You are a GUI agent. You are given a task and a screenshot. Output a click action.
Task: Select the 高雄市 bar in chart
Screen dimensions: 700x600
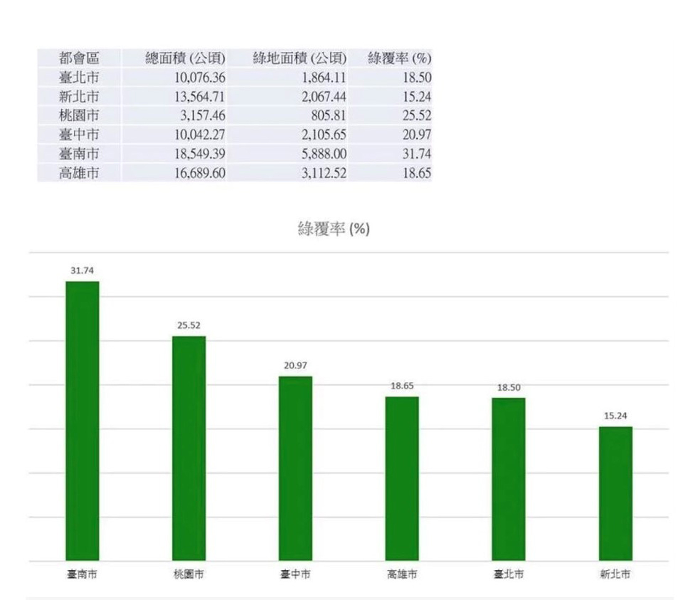402,478
